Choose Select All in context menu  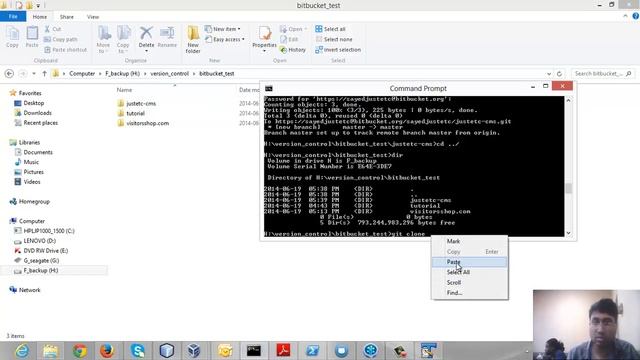[x=469, y=272]
